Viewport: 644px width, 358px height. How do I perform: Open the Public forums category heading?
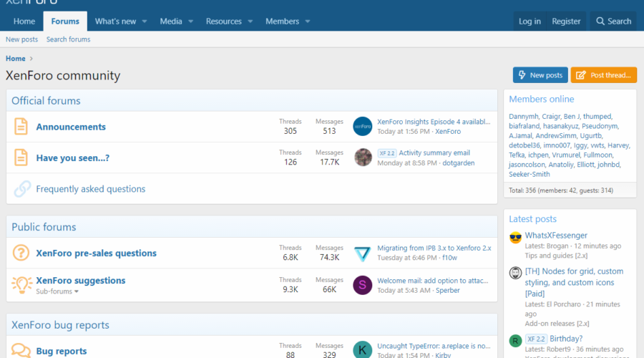click(44, 227)
